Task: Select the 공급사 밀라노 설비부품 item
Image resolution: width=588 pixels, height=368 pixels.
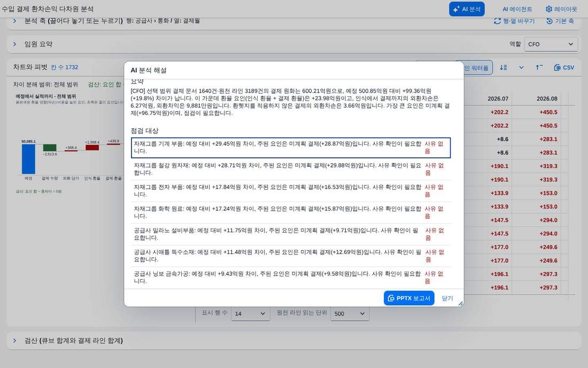Action: 291,234
